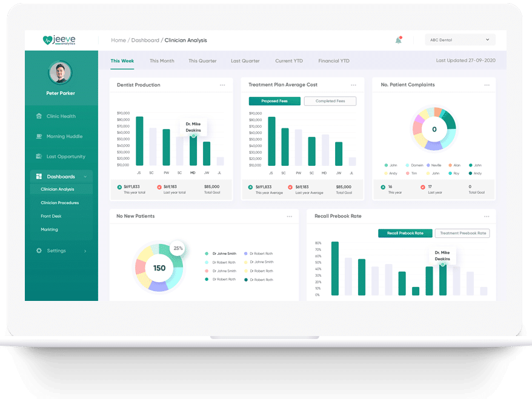
Task: Open Clinic Health page
Action: (61, 116)
